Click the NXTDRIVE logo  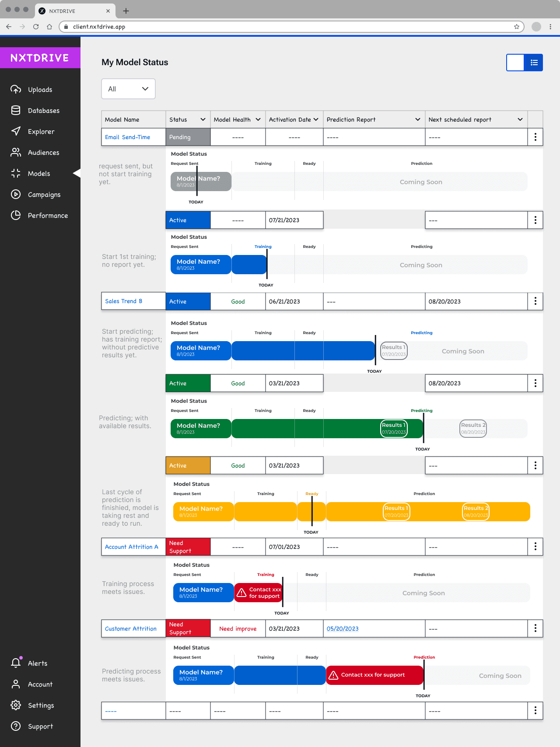[x=40, y=58]
